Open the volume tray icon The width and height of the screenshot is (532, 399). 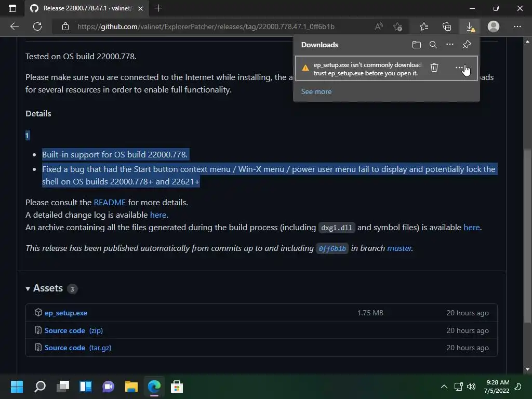[x=471, y=387]
